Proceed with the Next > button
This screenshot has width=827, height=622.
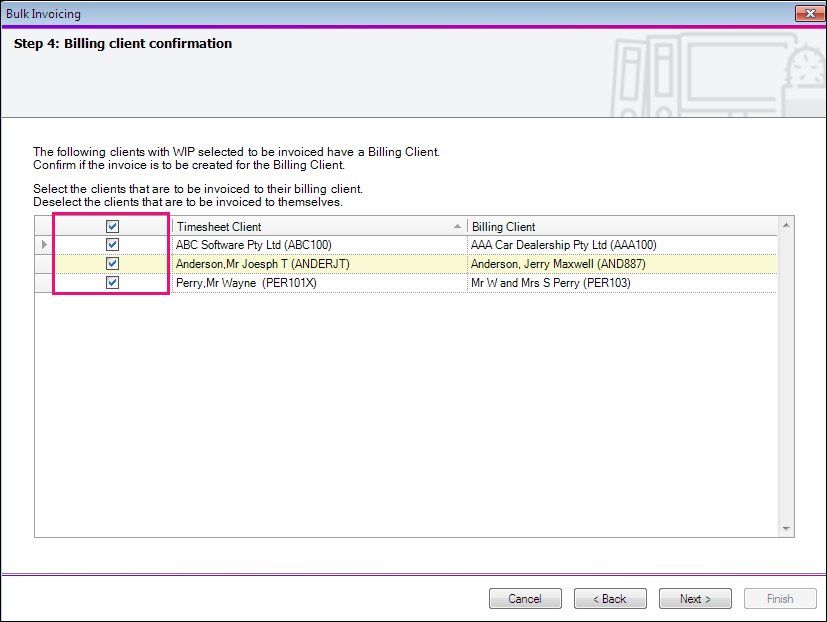[x=694, y=599]
